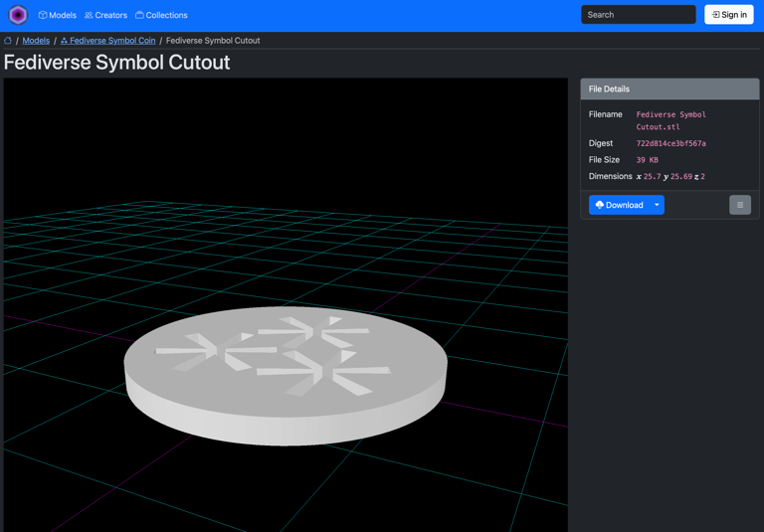Screen dimensions: 764x532
Task: Select the filename Fediverse Symbol Cutout.stl text
Action: coord(670,121)
